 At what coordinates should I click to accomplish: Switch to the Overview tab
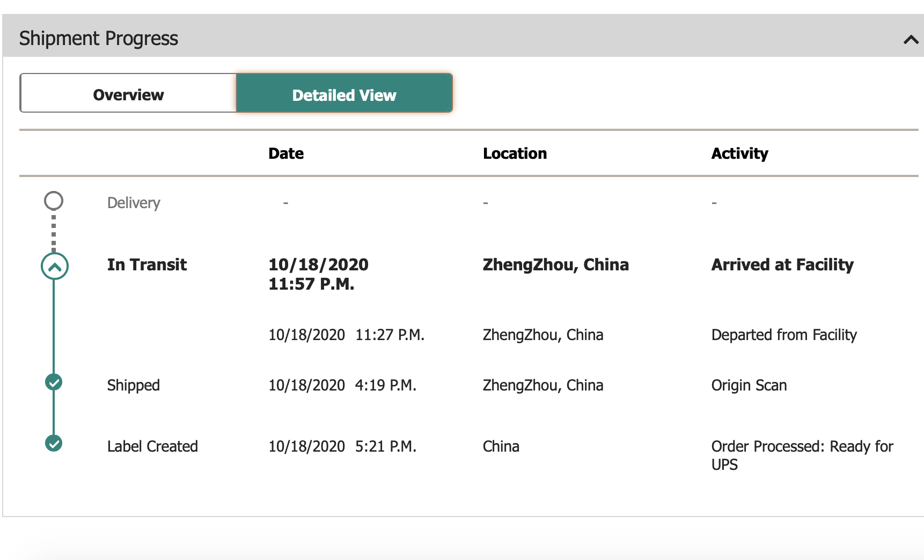[x=128, y=94]
